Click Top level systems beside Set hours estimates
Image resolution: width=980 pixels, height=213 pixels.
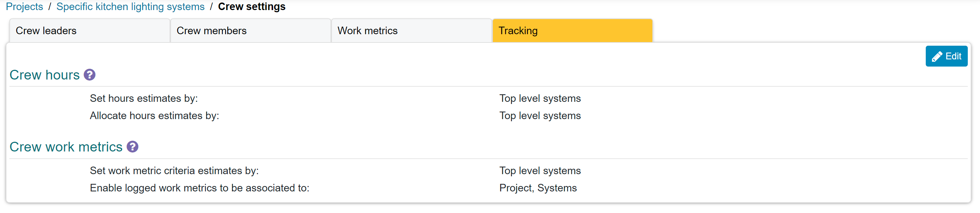[540, 98]
